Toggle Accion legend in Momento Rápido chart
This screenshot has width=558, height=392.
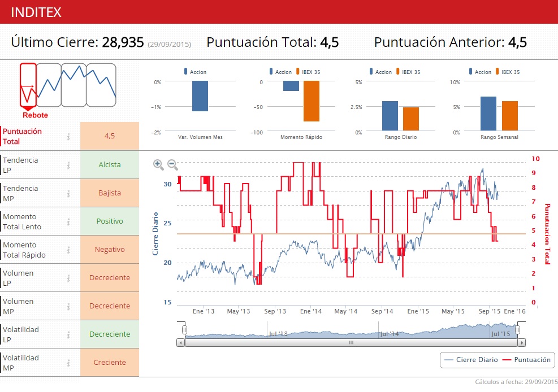tap(280, 72)
